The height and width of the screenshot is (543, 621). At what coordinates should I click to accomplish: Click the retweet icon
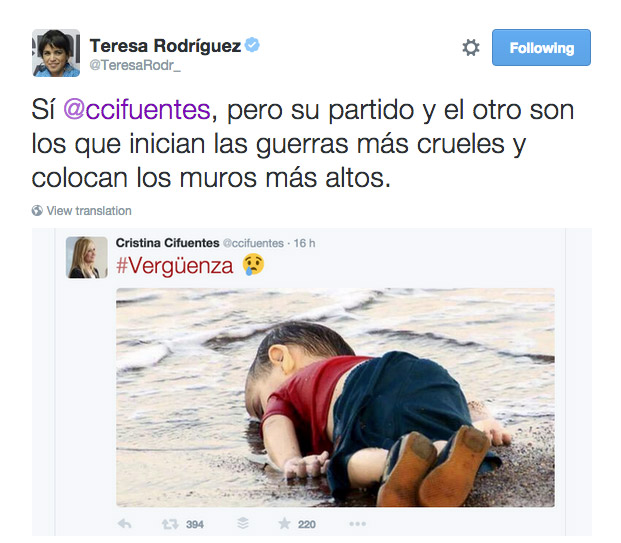pyautogui.click(x=170, y=524)
